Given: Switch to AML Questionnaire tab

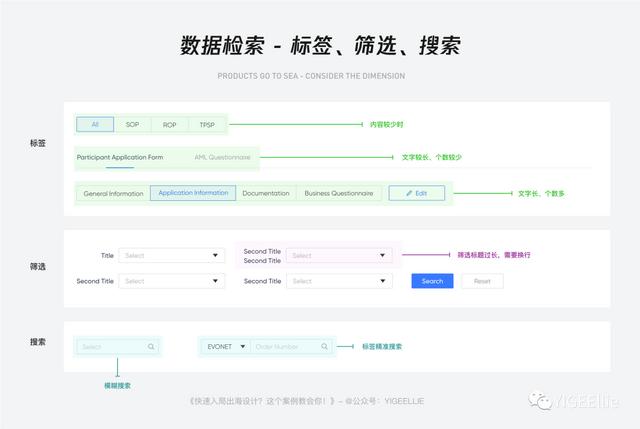Looking at the screenshot, I should (222, 157).
